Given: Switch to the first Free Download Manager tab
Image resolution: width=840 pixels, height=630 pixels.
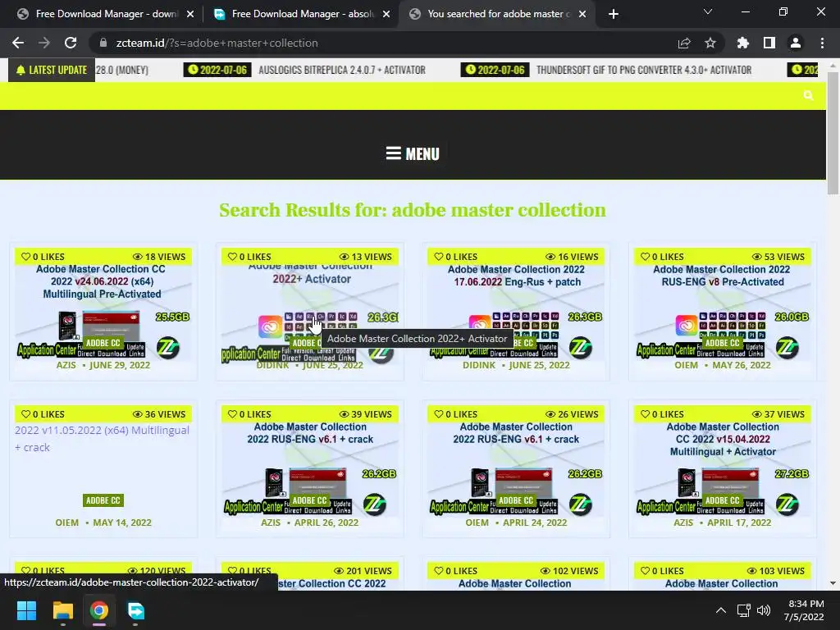Looking at the screenshot, I should pyautogui.click(x=105, y=14).
